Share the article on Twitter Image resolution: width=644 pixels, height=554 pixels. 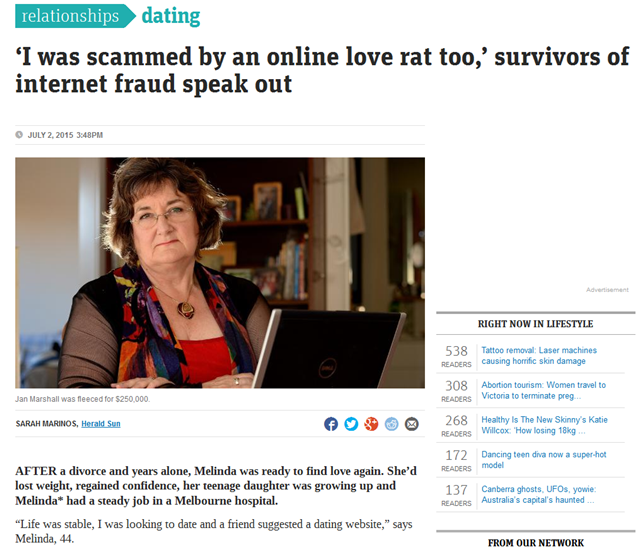pos(351,423)
